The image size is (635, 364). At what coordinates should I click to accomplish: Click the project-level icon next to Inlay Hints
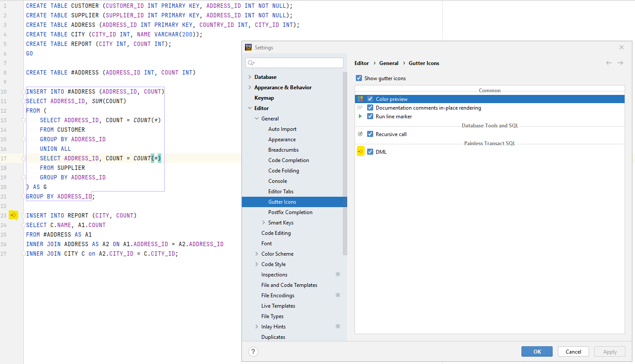pyautogui.click(x=338, y=326)
